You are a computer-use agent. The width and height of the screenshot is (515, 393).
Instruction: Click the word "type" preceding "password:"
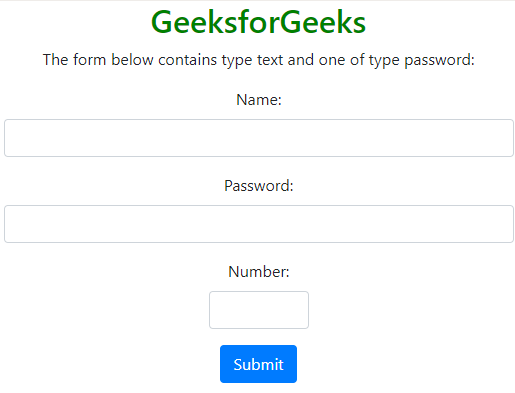pyautogui.click(x=384, y=61)
